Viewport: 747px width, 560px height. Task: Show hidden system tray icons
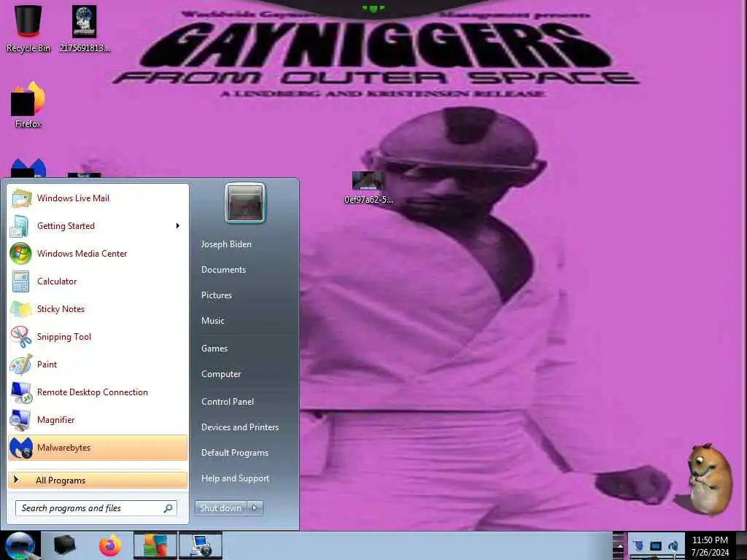coord(620,546)
